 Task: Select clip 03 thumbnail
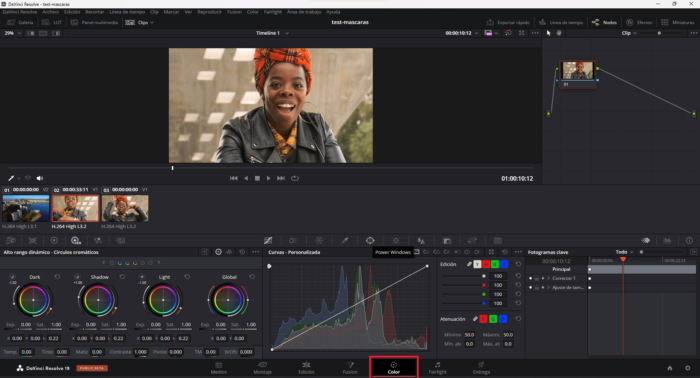tap(125, 208)
